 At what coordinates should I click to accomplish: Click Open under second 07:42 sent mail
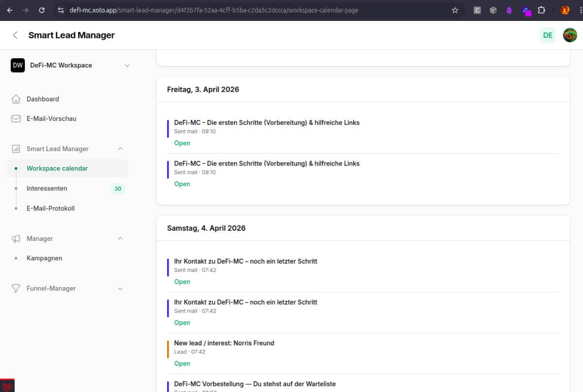[x=182, y=323]
